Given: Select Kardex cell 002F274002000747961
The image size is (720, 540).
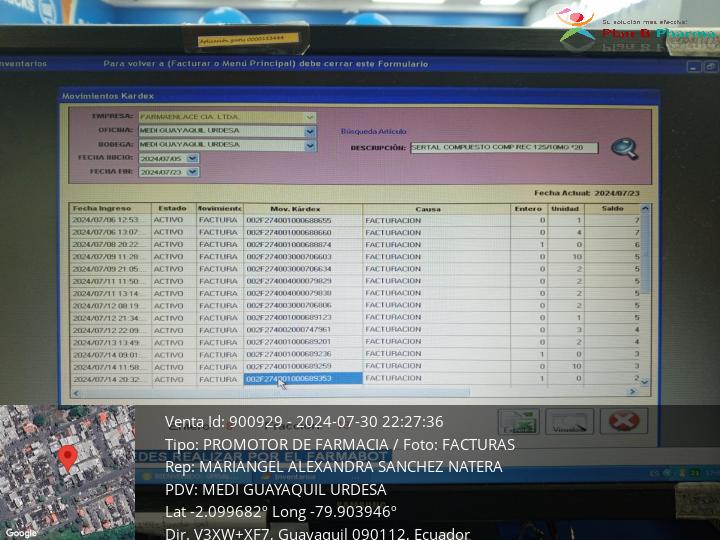Looking at the screenshot, I should (x=303, y=330).
